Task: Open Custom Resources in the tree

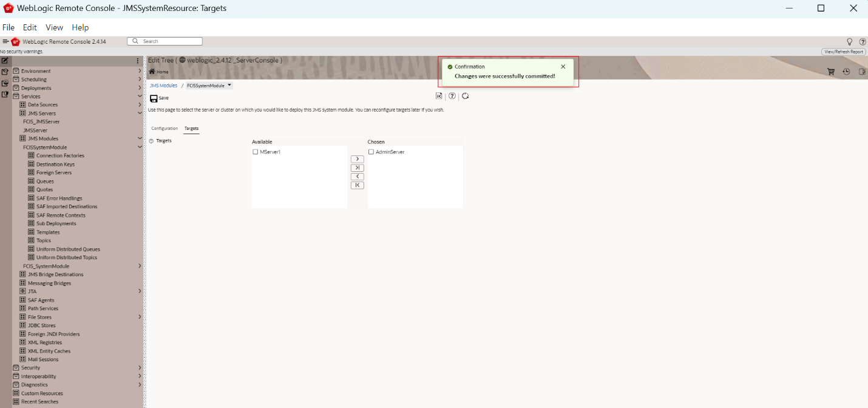Action: pos(42,393)
